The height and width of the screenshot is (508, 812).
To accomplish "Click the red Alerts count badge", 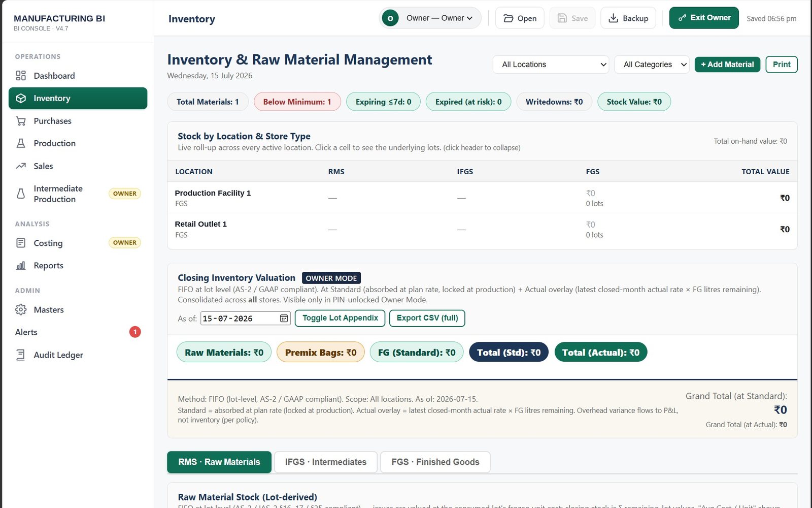I will [135, 332].
